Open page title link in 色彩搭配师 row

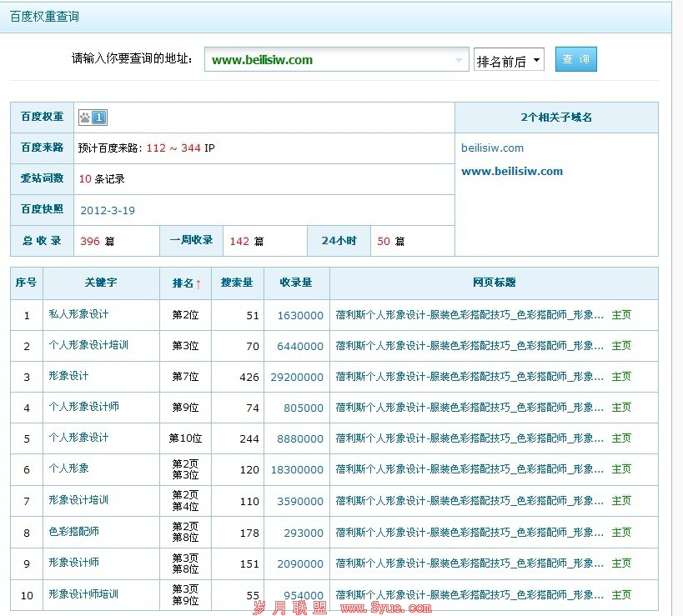point(470,533)
